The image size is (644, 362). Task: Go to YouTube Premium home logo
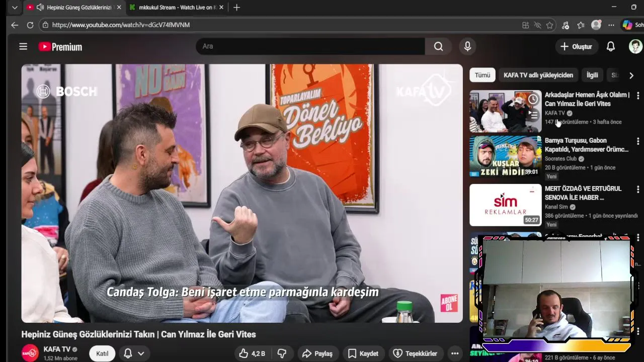coord(60,47)
